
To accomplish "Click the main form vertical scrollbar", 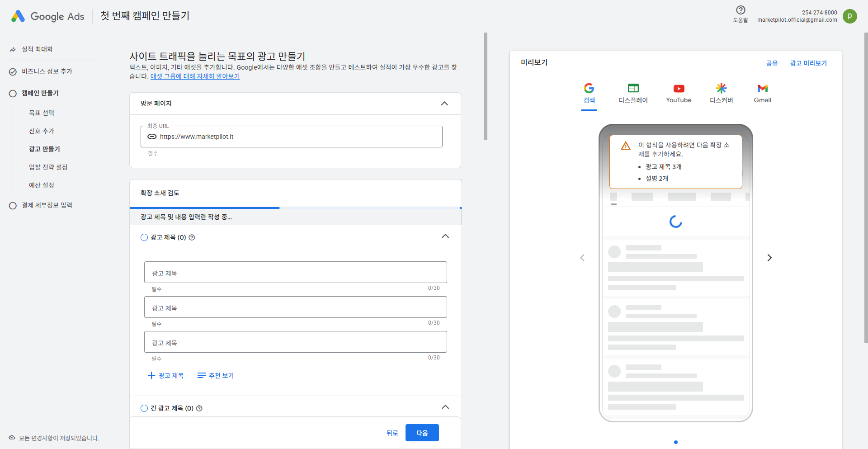I will (x=486, y=86).
